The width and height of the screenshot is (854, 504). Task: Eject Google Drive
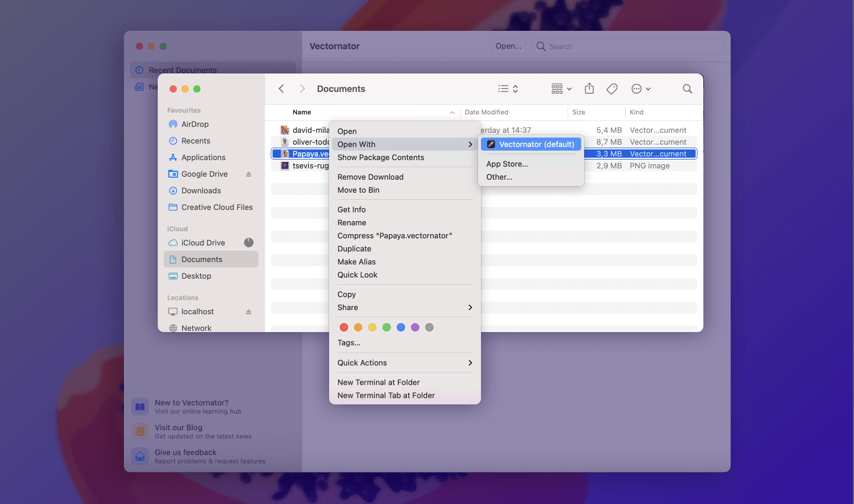coord(248,174)
